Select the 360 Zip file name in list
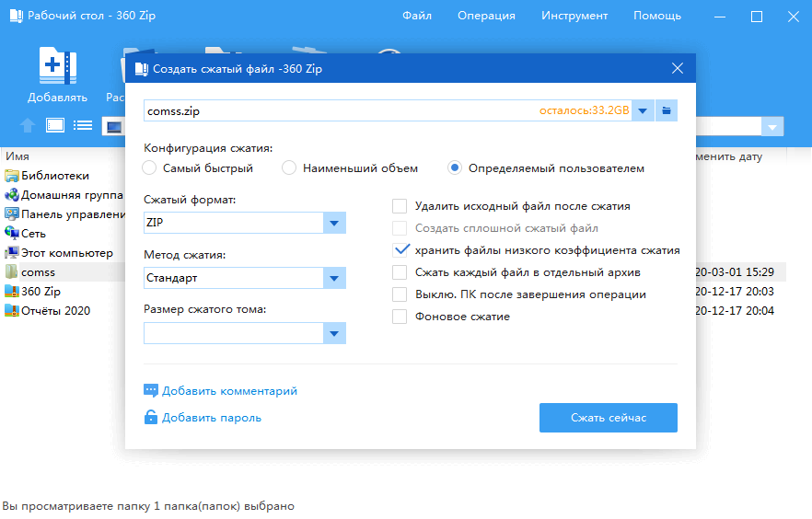The image size is (812, 519). coord(41,292)
